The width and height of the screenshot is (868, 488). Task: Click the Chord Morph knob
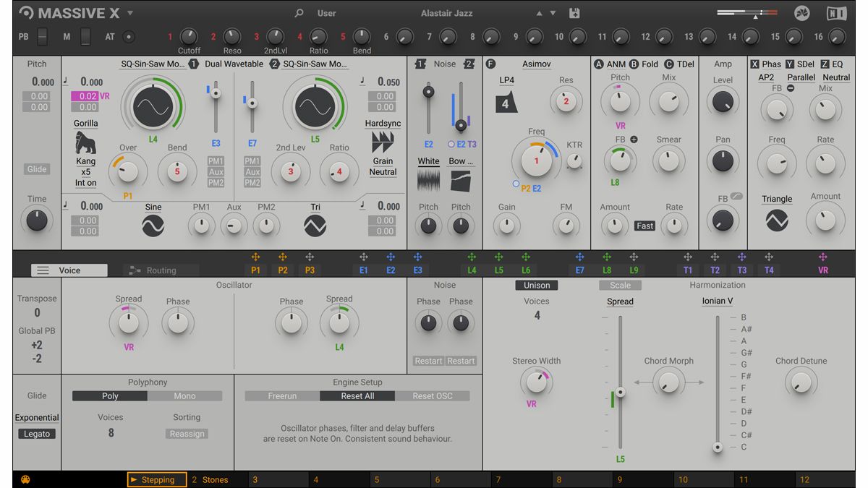pos(668,382)
